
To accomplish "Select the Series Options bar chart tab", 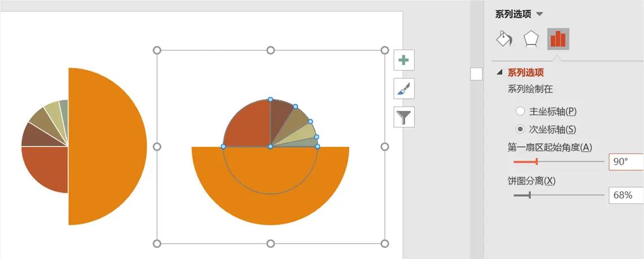I will pos(558,39).
